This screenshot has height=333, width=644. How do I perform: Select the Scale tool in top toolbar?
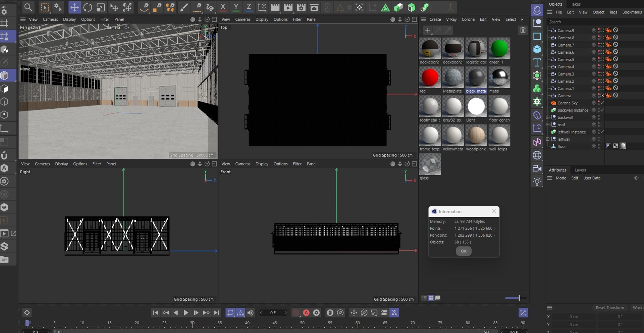coord(101,7)
